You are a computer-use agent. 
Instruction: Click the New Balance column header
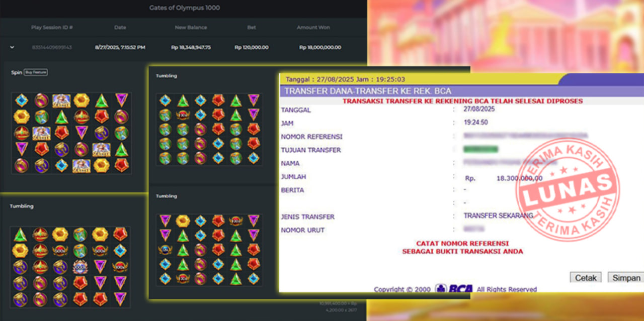(191, 28)
